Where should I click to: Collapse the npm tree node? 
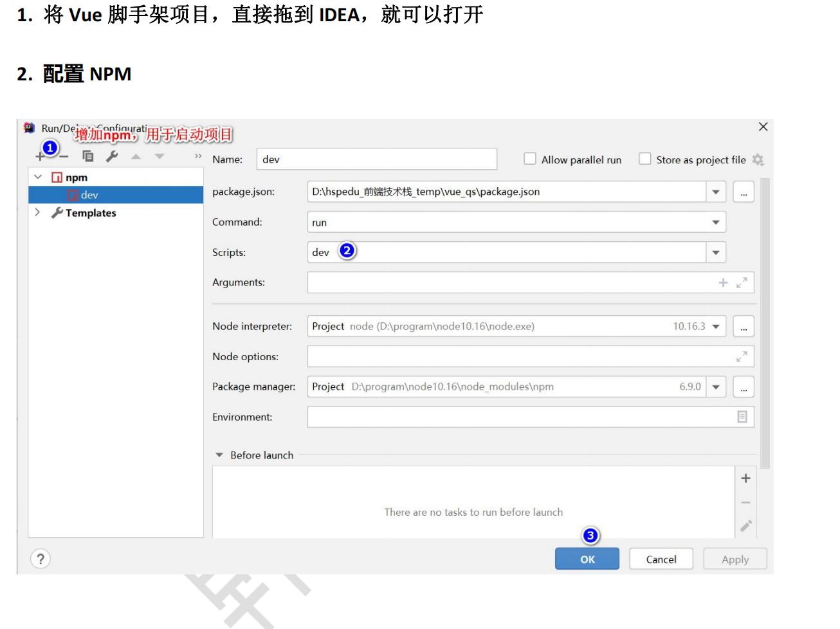pos(38,177)
